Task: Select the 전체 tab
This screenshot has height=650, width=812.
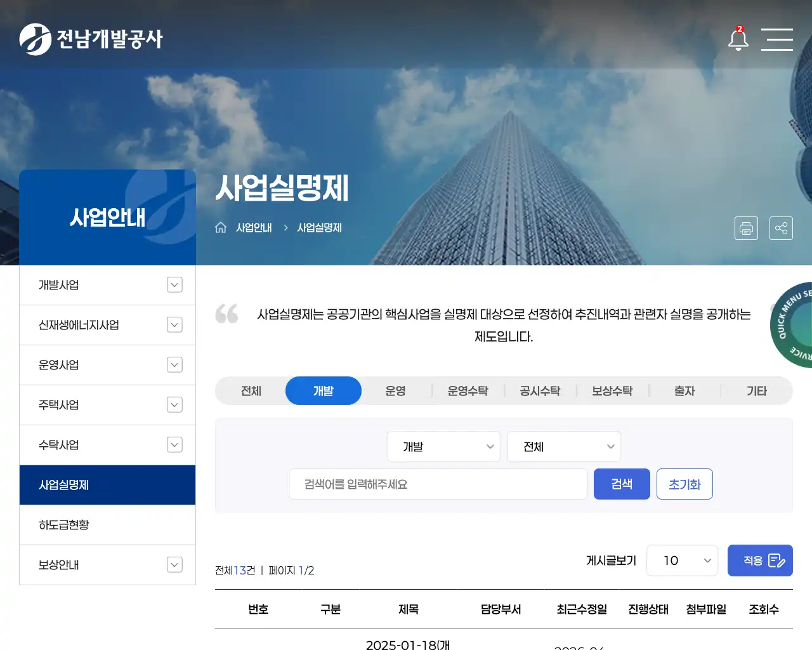Action: coord(251,391)
